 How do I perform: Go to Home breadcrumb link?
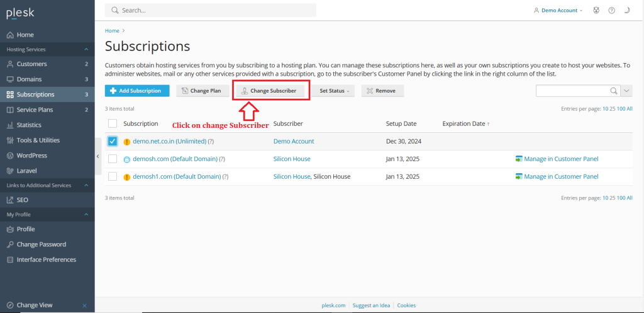point(112,31)
